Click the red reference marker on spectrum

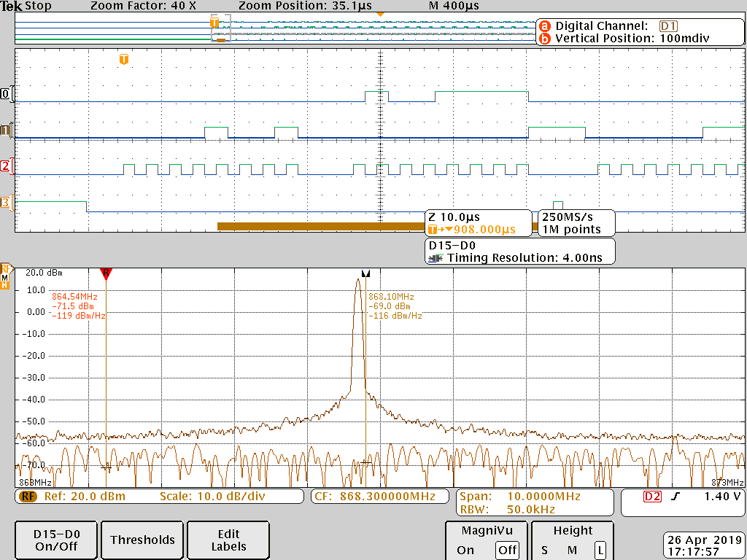(x=106, y=273)
